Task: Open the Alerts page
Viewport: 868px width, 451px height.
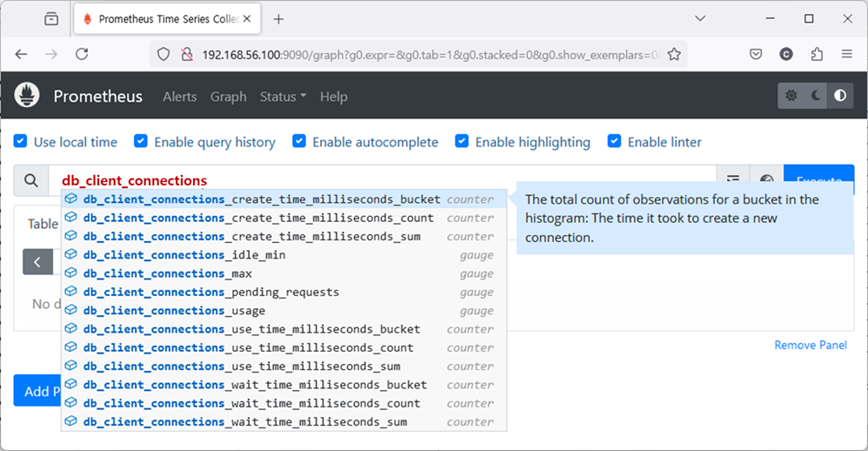Action: 180,97
